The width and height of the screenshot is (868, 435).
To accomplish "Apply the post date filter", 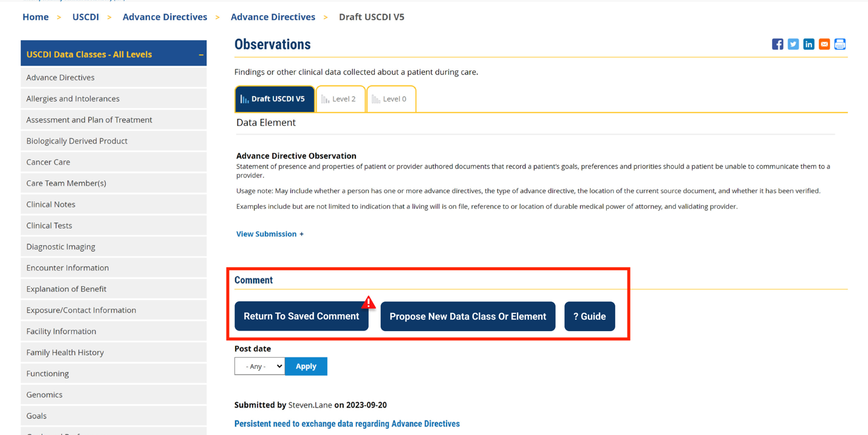I will (x=306, y=366).
